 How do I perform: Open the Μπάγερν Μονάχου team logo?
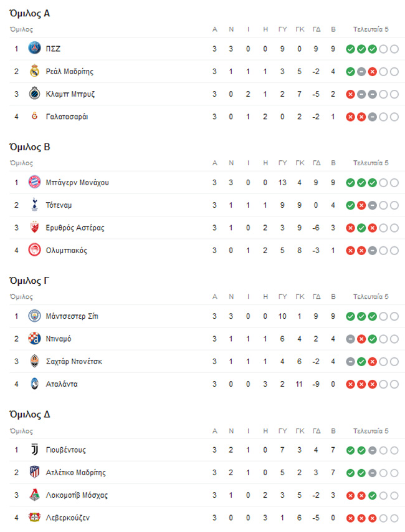pyautogui.click(x=34, y=182)
